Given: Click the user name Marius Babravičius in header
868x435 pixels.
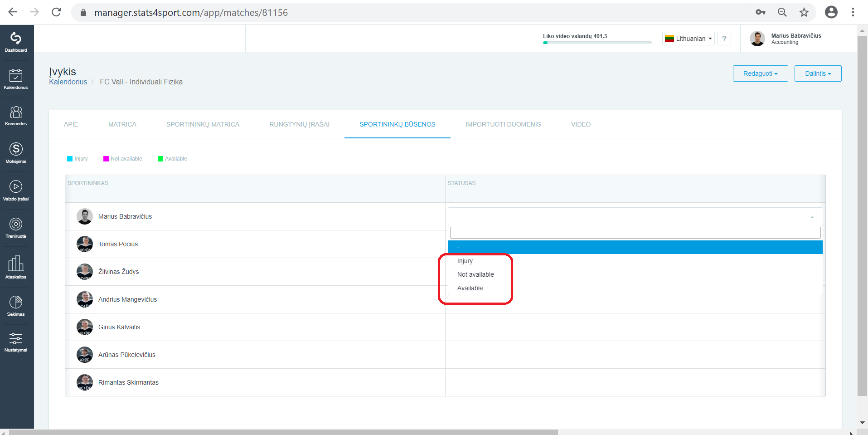Looking at the screenshot, I should click(x=796, y=35).
